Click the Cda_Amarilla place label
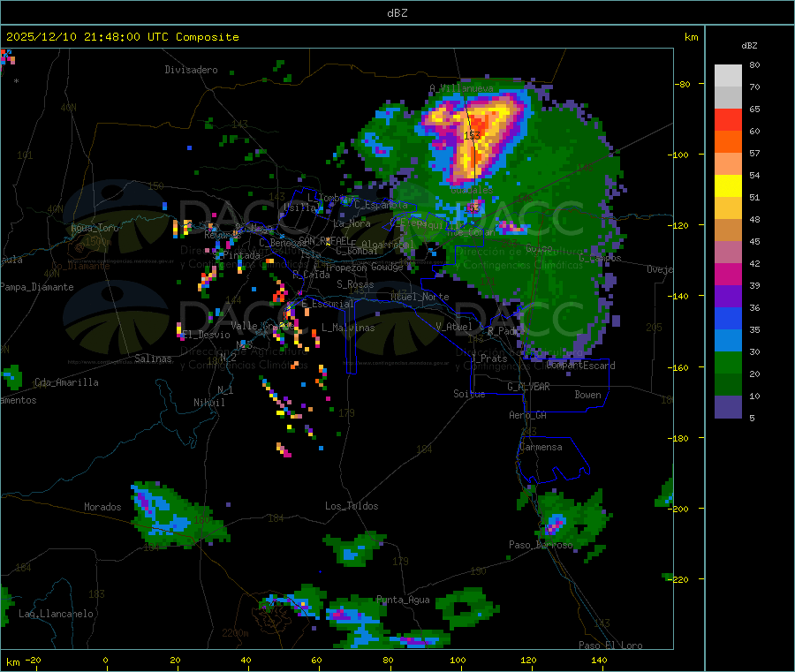Viewport: 795px width, 672px height. (x=66, y=382)
